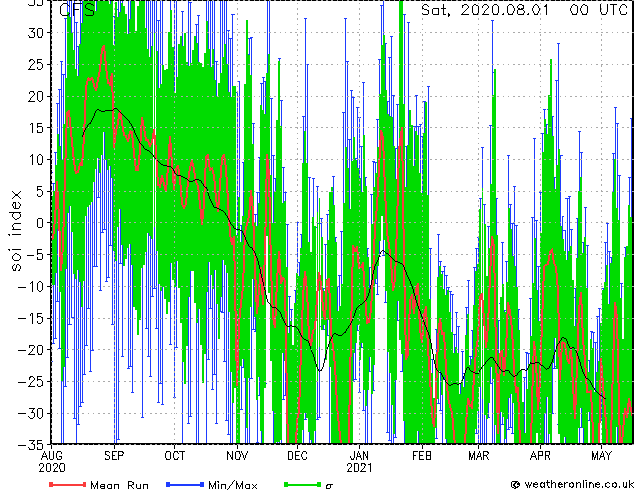634x490 pixels.
Task: Click the green sigma legend line
Action: pos(302,484)
